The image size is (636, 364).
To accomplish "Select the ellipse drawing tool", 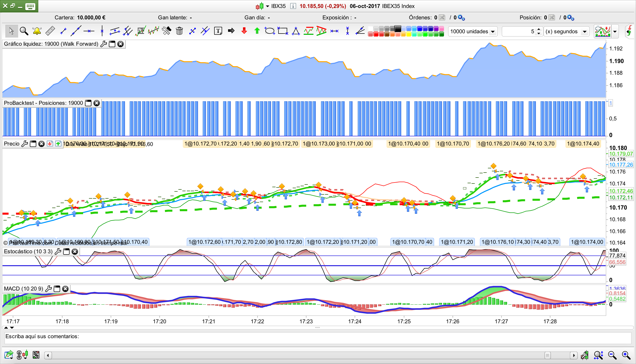I will tap(270, 31).
